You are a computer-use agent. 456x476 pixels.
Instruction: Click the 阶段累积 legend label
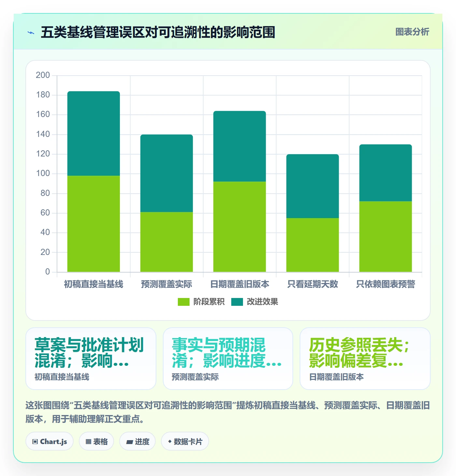point(209,302)
